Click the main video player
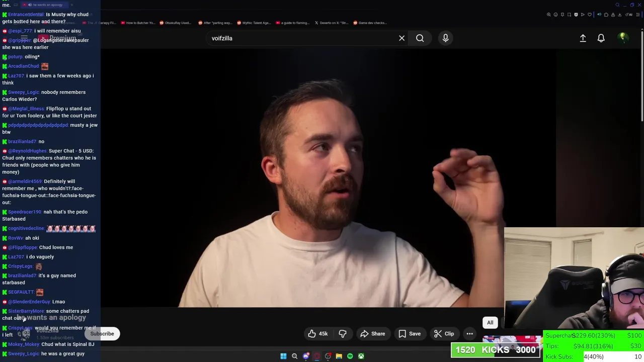 [329, 178]
